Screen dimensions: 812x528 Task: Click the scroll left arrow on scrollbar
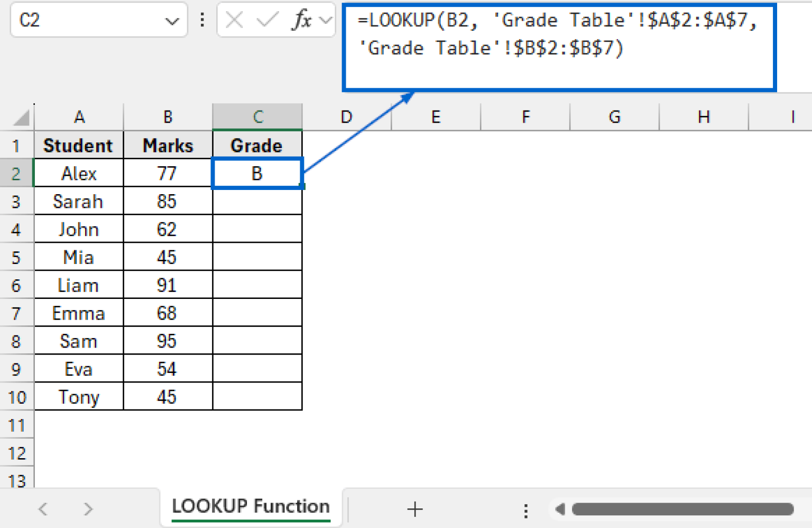pos(560,509)
